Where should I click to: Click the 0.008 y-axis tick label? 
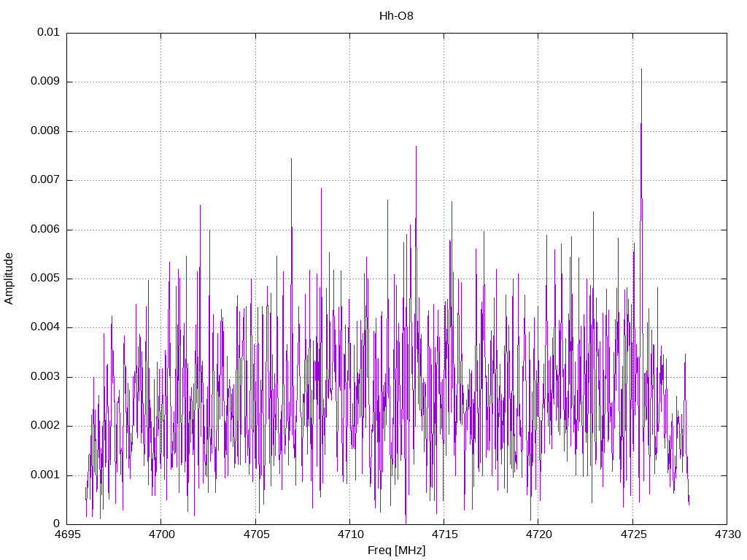click(x=45, y=131)
